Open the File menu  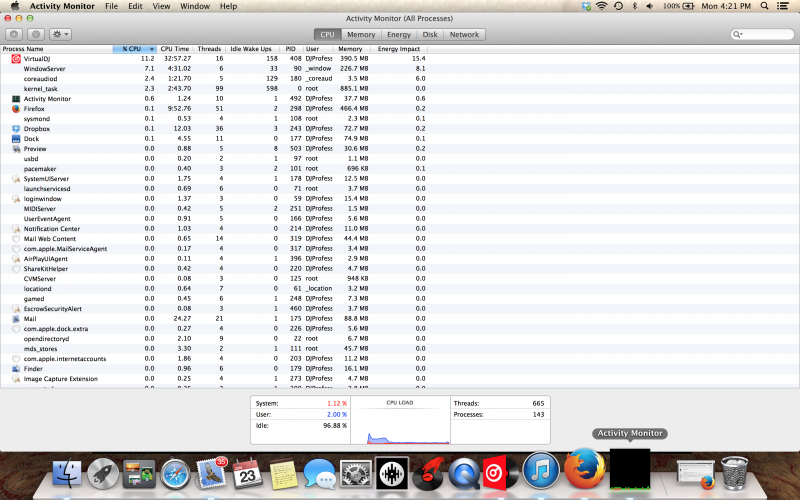coord(111,6)
